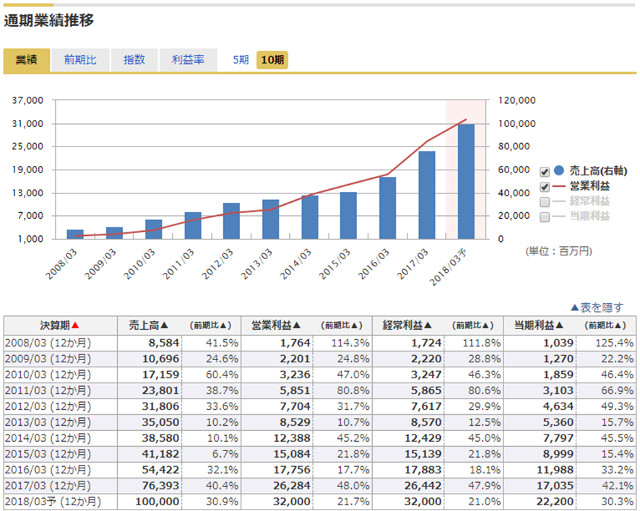Click sales value 54,422
640x511 pixels.
click(160, 470)
